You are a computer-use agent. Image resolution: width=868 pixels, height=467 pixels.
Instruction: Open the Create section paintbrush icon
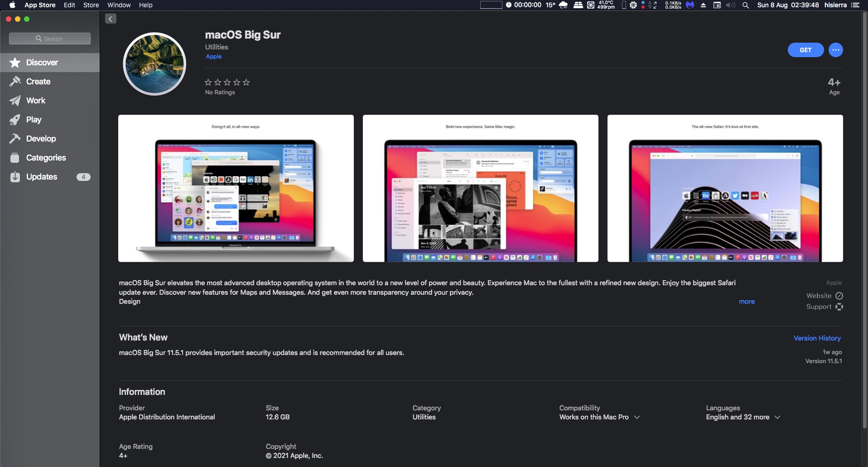15,82
